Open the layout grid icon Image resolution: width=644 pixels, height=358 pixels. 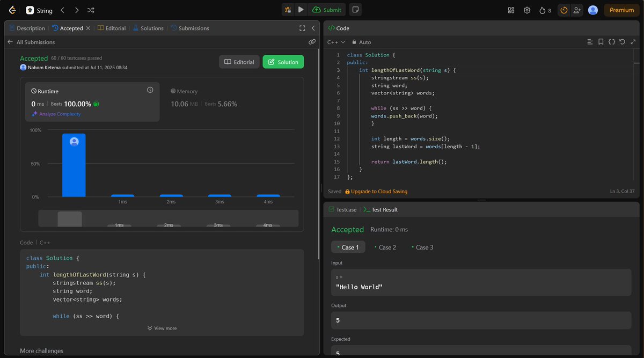pyautogui.click(x=511, y=10)
